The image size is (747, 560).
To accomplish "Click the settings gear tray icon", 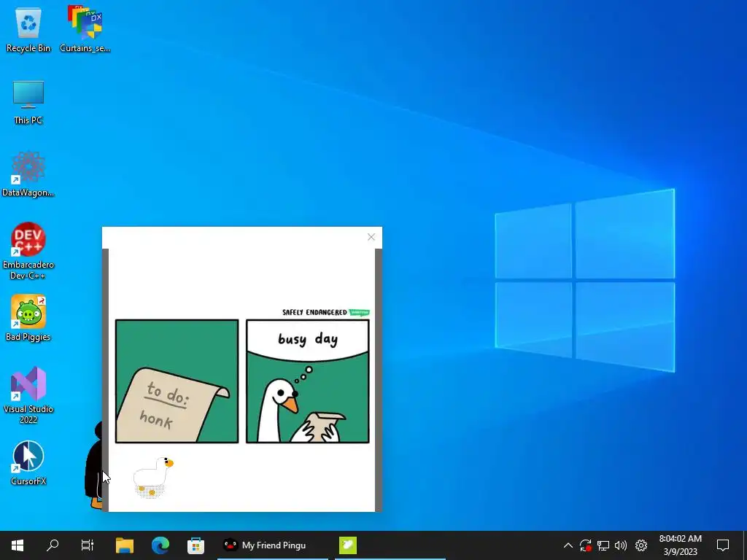I will [641, 545].
